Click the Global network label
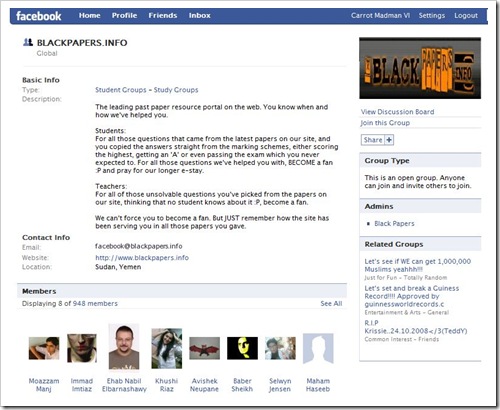500x410 pixels. pos(47,53)
